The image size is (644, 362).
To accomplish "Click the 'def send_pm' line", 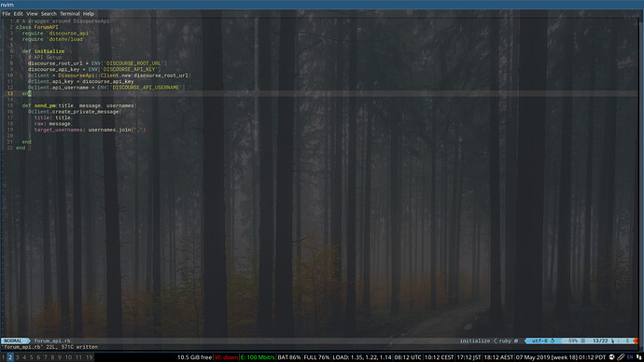I will tap(78, 105).
